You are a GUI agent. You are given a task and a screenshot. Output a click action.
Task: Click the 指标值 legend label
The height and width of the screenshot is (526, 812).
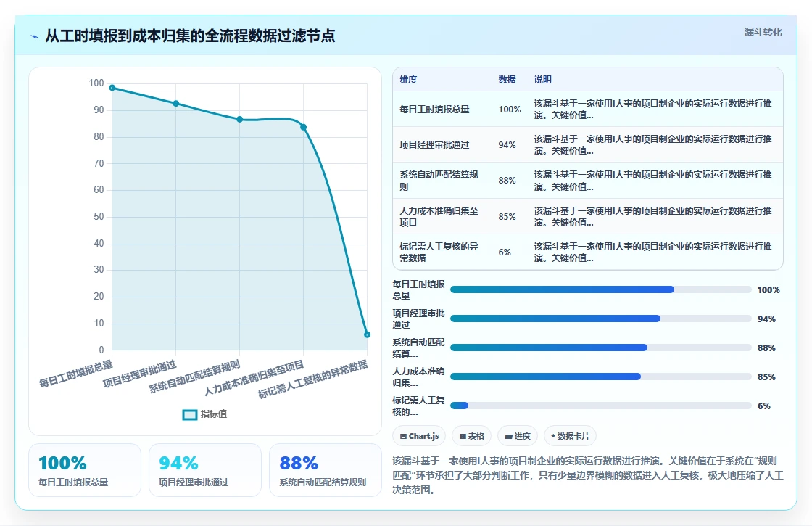click(214, 414)
